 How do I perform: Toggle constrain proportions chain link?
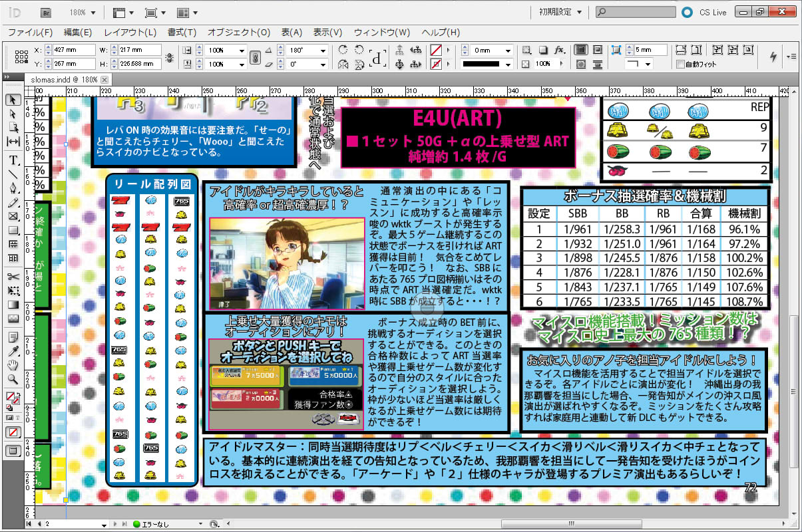coord(254,57)
